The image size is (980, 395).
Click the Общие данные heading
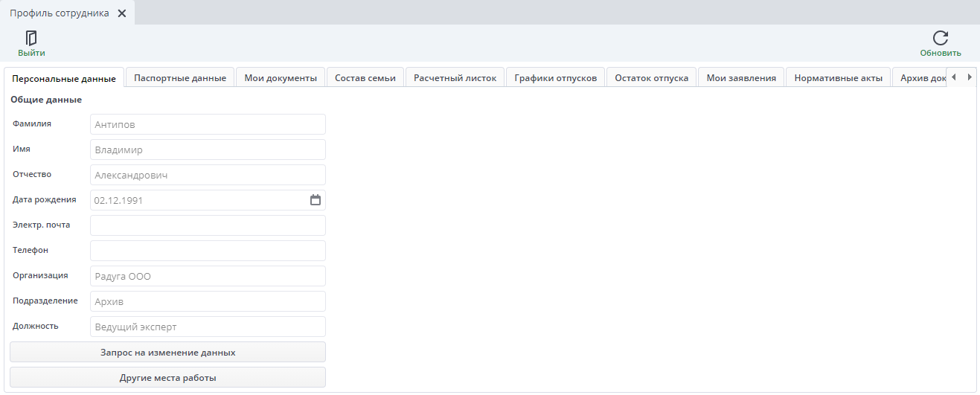pos(46,100)
